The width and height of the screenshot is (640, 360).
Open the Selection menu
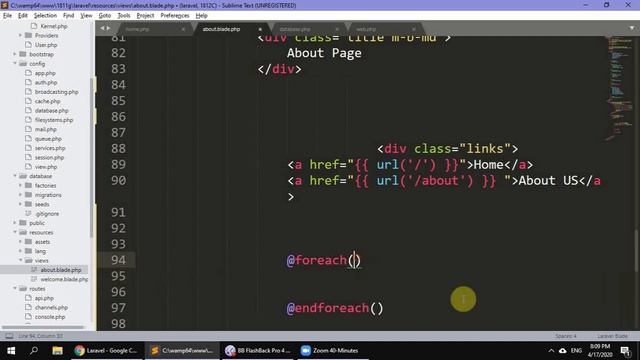tap(45, 16)
